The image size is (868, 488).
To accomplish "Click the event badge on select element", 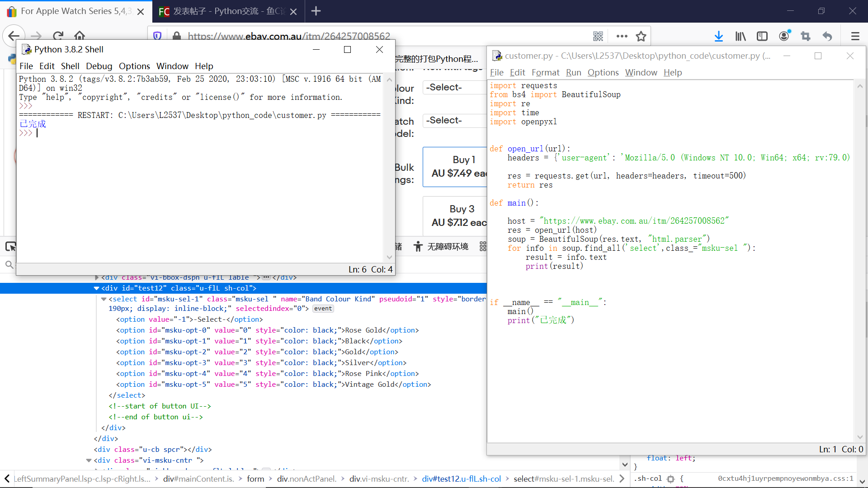I will click(x=323, y=309).
